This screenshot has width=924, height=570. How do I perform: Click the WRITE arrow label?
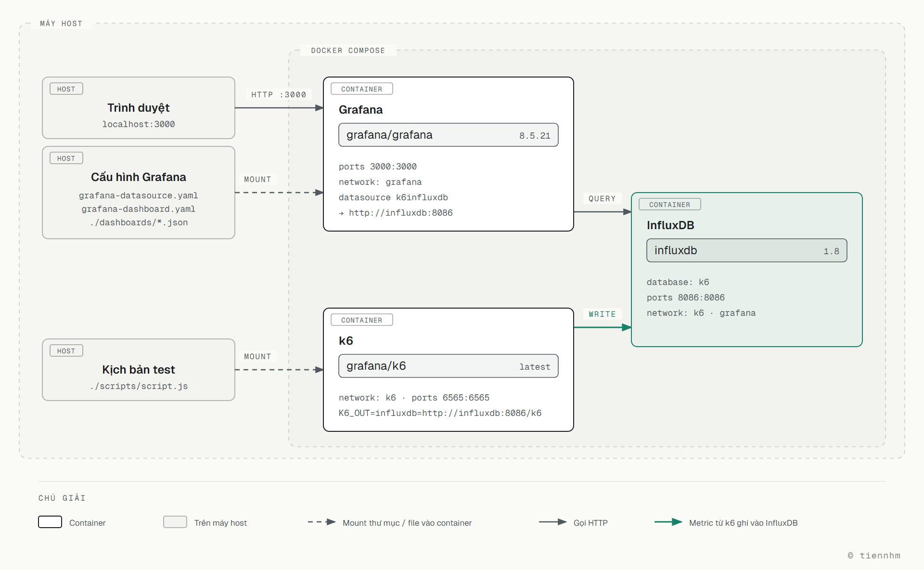(x=602, y=314)
